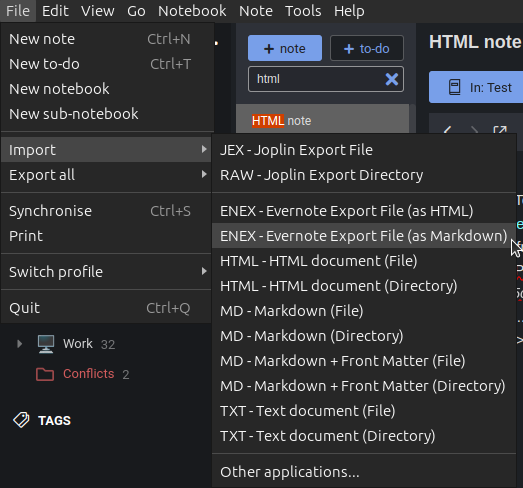The width and height of the screenshot is (523, 488).
Task: Click the In: Test notebook button
Action: pos(476,87)
